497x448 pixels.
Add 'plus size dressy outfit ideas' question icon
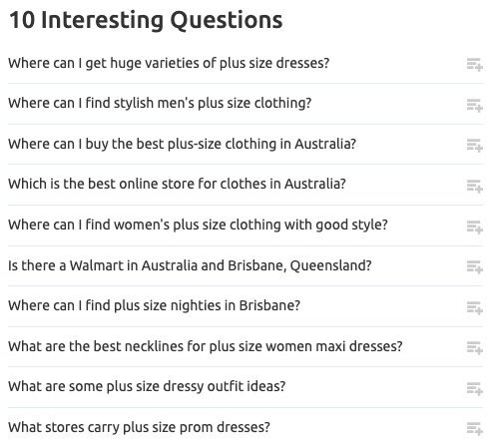[x=475, y=389]
